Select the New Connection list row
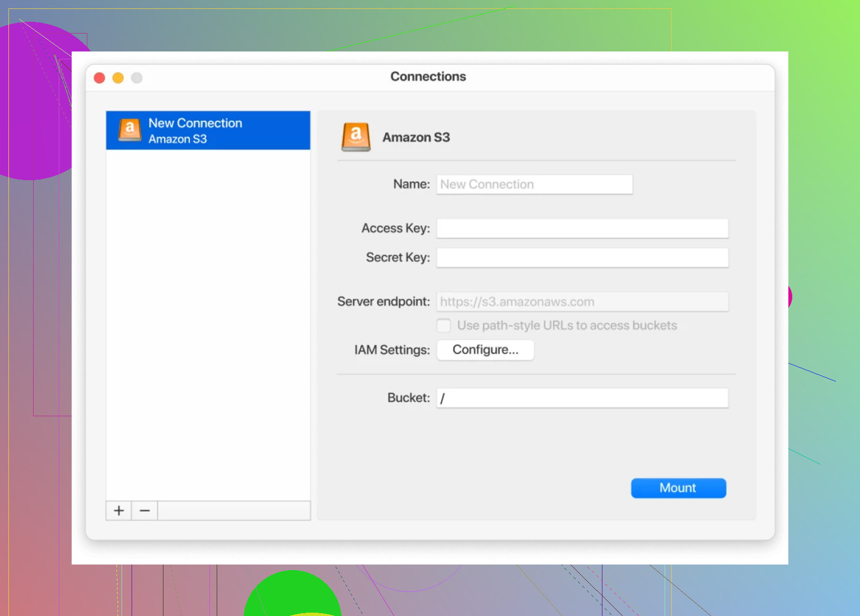This screenshot has height=616, width=860. (x=208, y=130)
